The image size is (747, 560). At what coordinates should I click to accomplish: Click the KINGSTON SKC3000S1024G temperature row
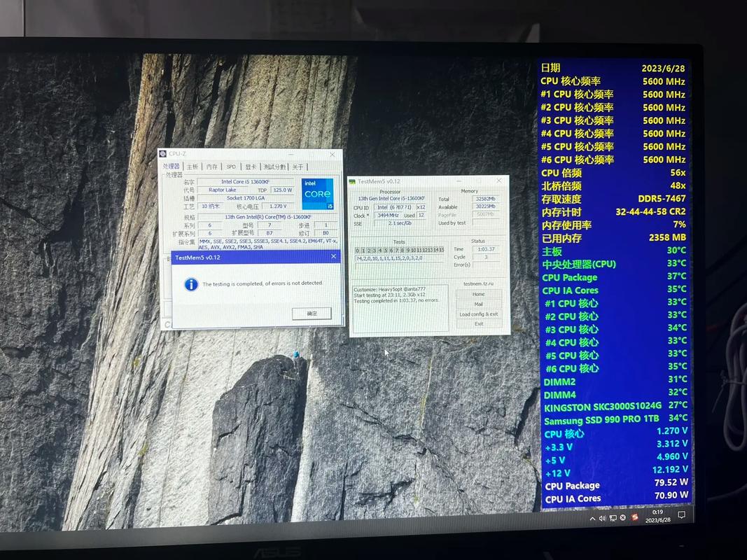coord(615,406)
